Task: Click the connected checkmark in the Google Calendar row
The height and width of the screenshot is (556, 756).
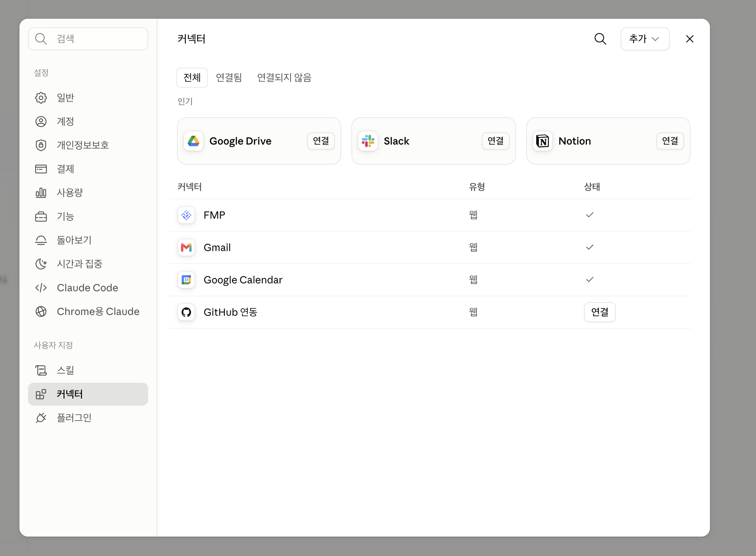Action: click(x=590, y=280)
